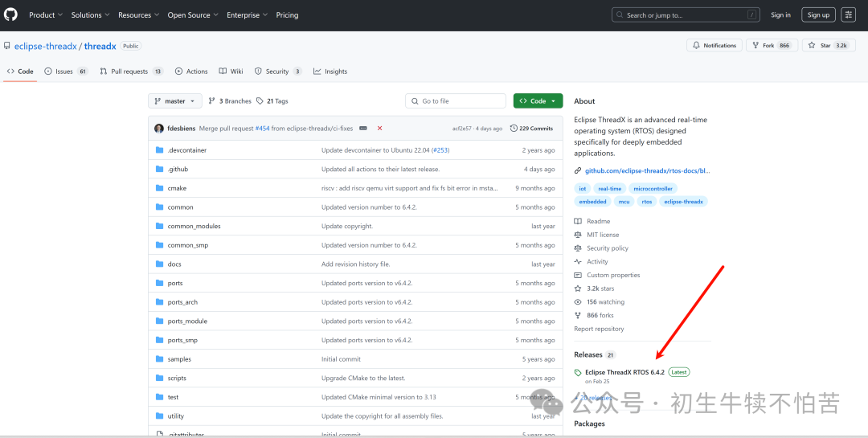Expand commit message ellipsis icon
This screenshot has width=868, height=438.
(363, 129)
